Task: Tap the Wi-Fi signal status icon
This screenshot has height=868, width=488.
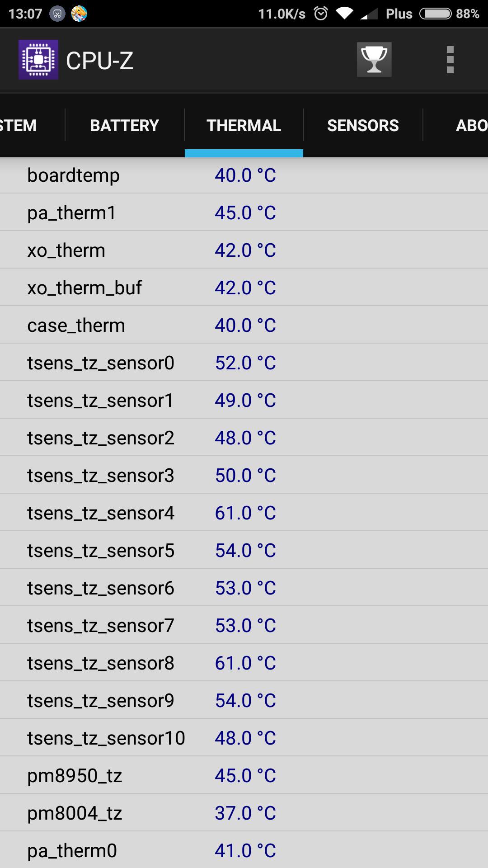Action: [344, 14]
